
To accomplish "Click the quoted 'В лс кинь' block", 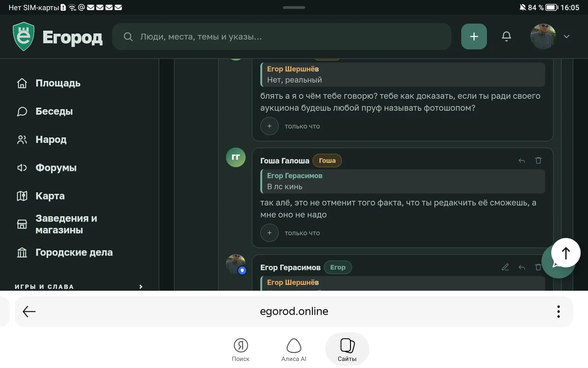I will pos(403,181).
